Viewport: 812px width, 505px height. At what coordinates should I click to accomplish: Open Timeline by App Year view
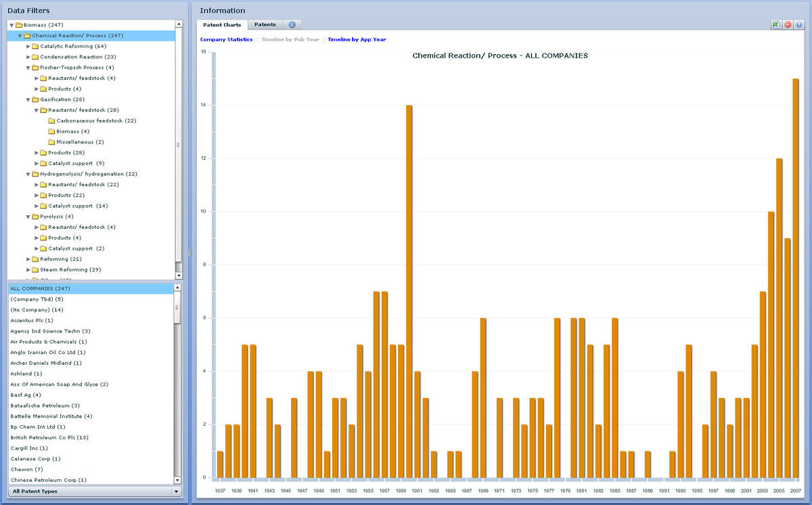tap(357, 39)
